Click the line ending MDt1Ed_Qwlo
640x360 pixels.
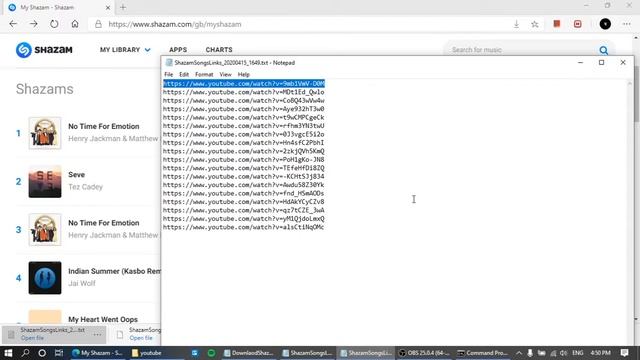click(x=244, y=92)
